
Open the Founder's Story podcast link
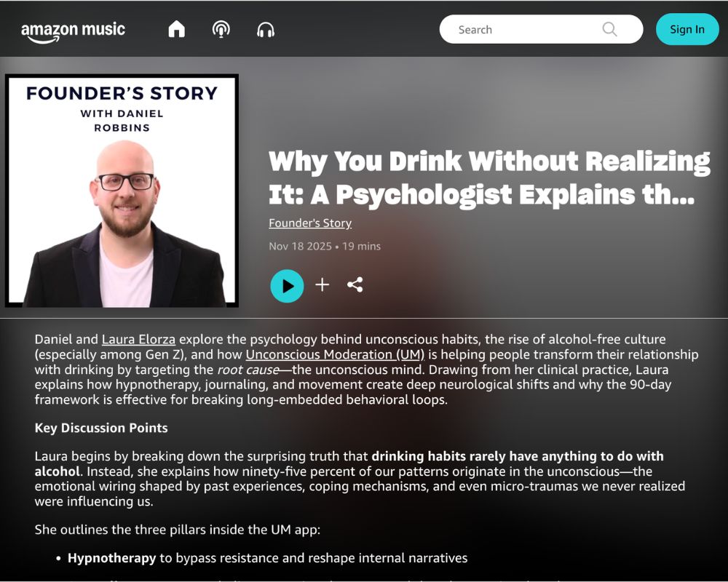tap(310, 223)
